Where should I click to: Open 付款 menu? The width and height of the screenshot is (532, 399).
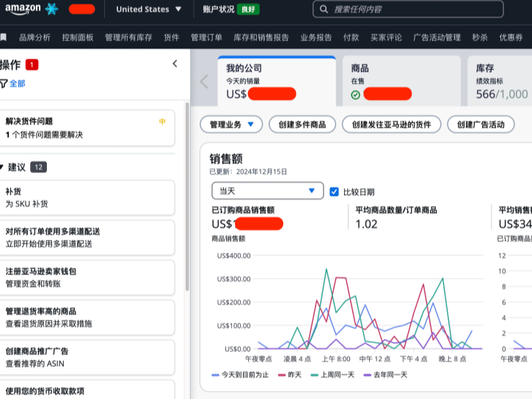351,37
